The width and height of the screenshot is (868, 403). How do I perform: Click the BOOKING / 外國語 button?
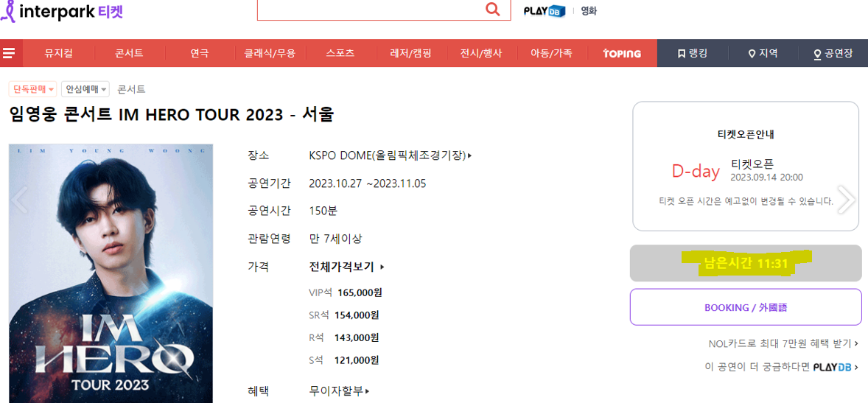746,307
